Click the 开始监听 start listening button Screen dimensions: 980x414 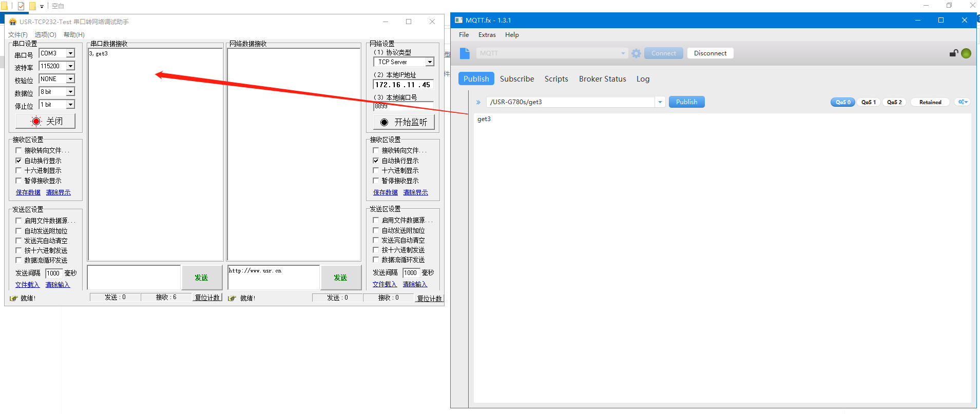pos(403,122)
